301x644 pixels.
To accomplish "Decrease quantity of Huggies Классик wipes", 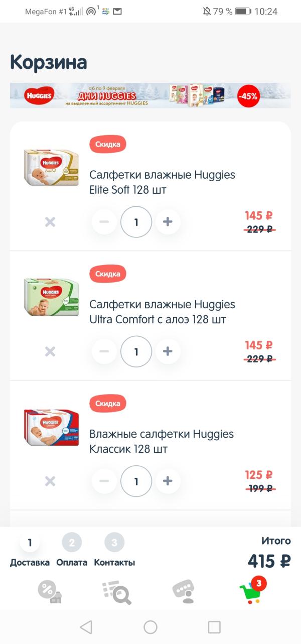I will pyautogui.click(x=104, y=481).
